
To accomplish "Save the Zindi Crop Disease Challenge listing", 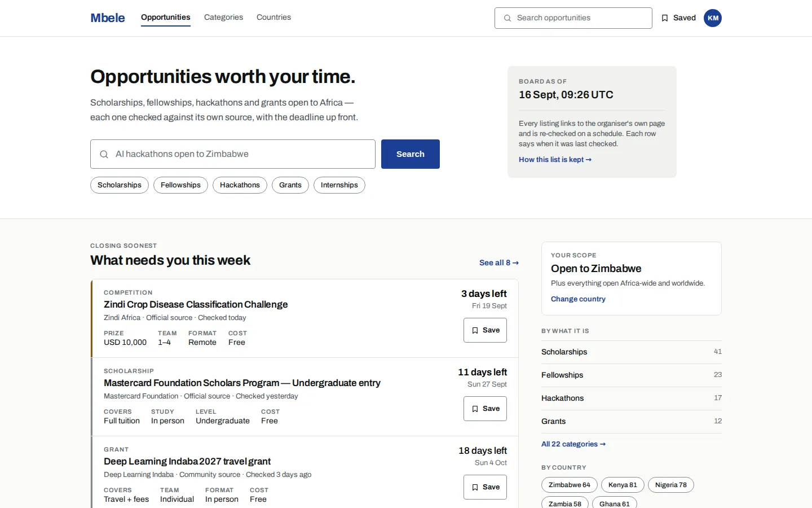I will coord(485,330).
